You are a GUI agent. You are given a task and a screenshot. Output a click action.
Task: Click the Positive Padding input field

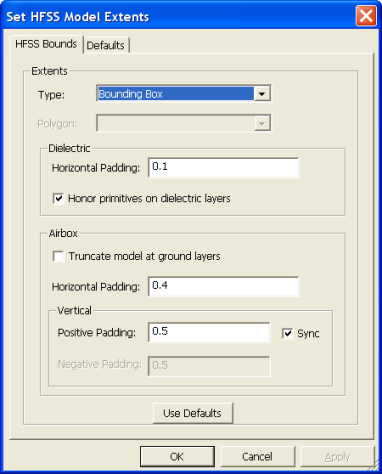coord(209,332)
